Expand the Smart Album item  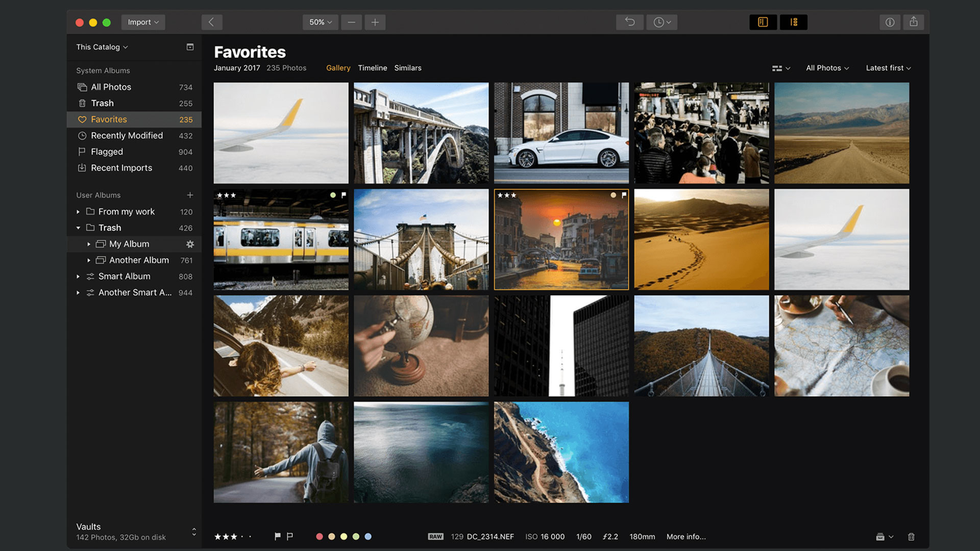click(x=78, y=277)
